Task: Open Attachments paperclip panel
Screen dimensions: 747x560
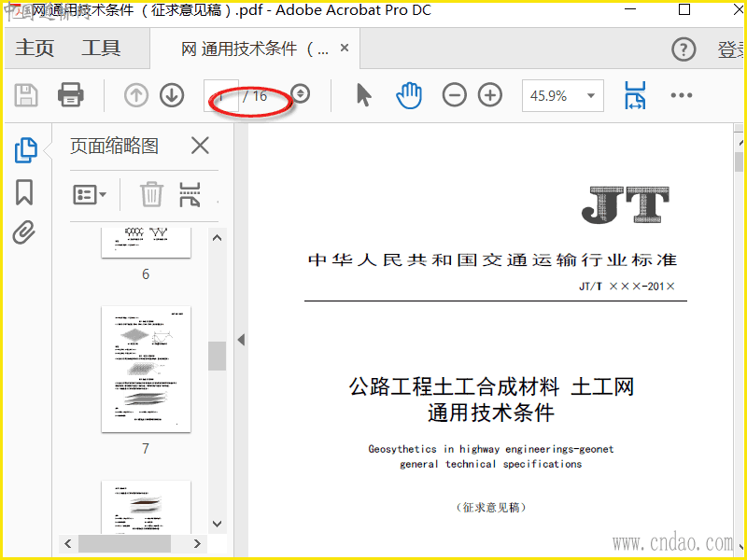Action: (24, 232)
